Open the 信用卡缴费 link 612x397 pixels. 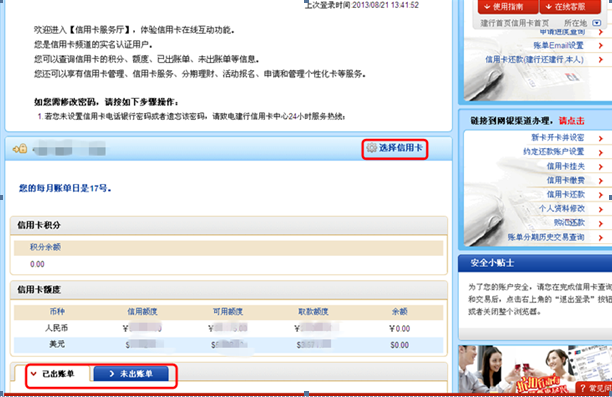coord(566,180)
